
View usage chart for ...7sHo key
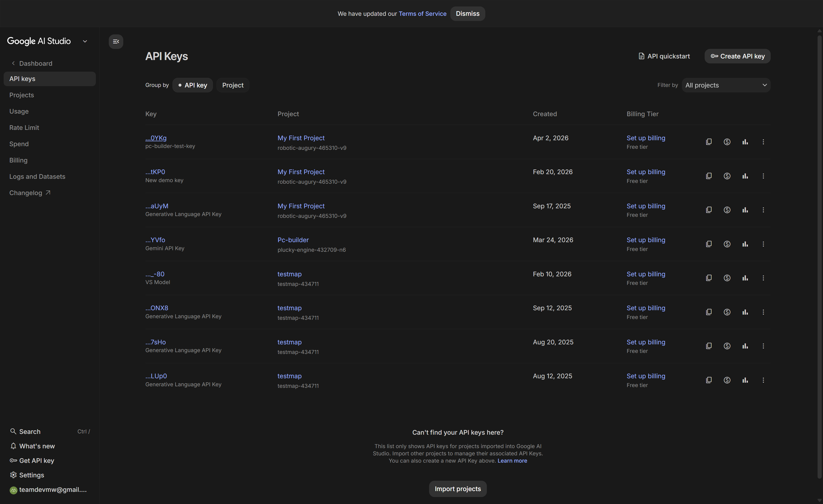[745, 346]
